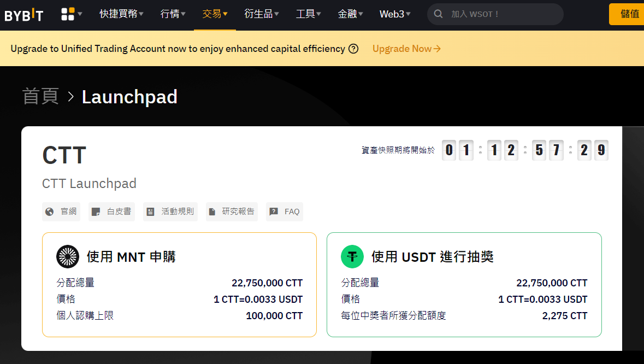Go to 首頁 via breadcrumb

click(40, 97)
